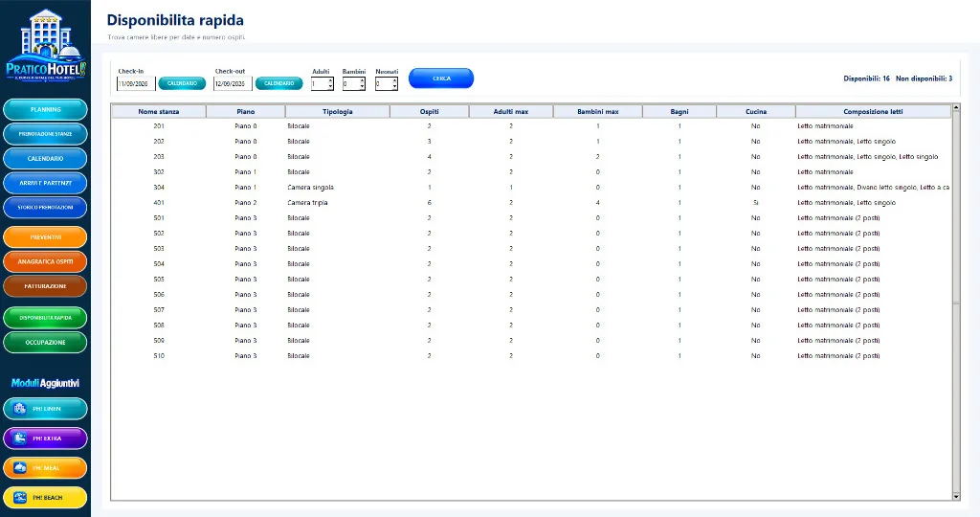This screenshot has width=980, height=517.
Task: Sort by the Piano column header
Action: [x=246, y=111]
